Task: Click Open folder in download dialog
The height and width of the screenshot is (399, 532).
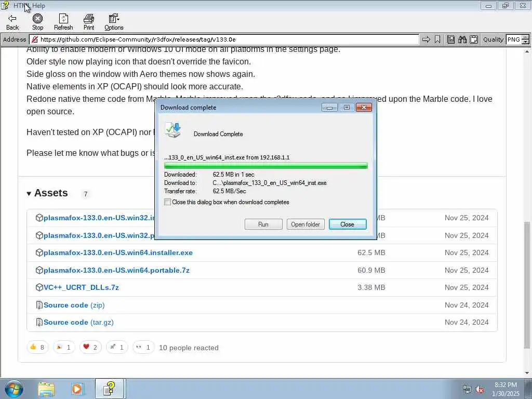Action: click(x=305, y=224)
